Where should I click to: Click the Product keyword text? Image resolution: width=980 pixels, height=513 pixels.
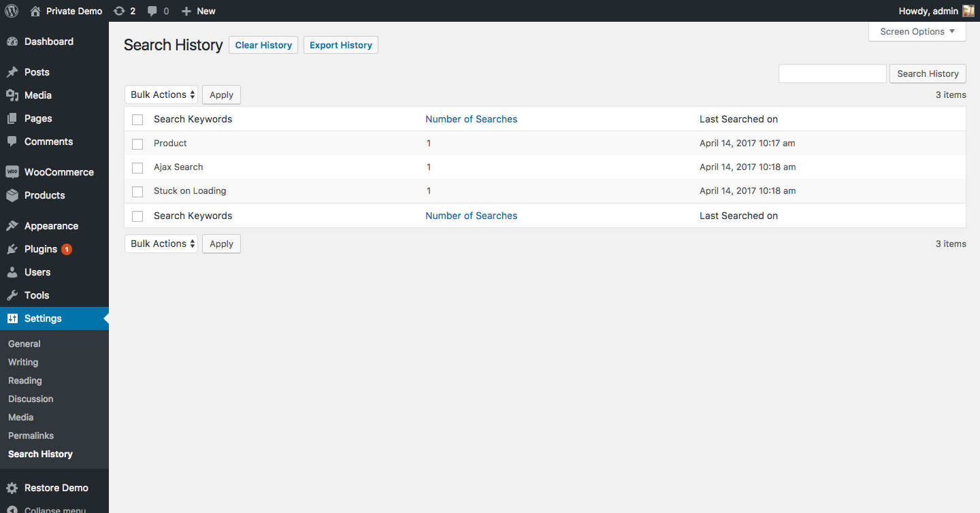(x=170, y=143)
